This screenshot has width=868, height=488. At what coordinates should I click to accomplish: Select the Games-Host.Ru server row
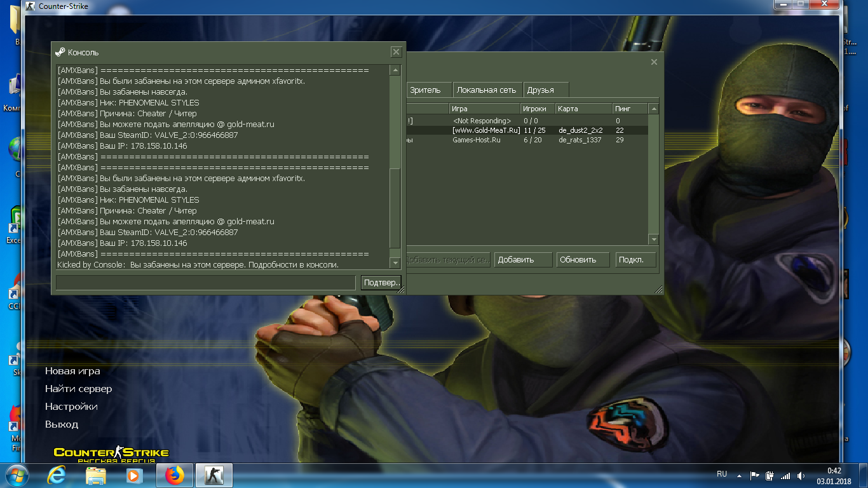point(527,140)
